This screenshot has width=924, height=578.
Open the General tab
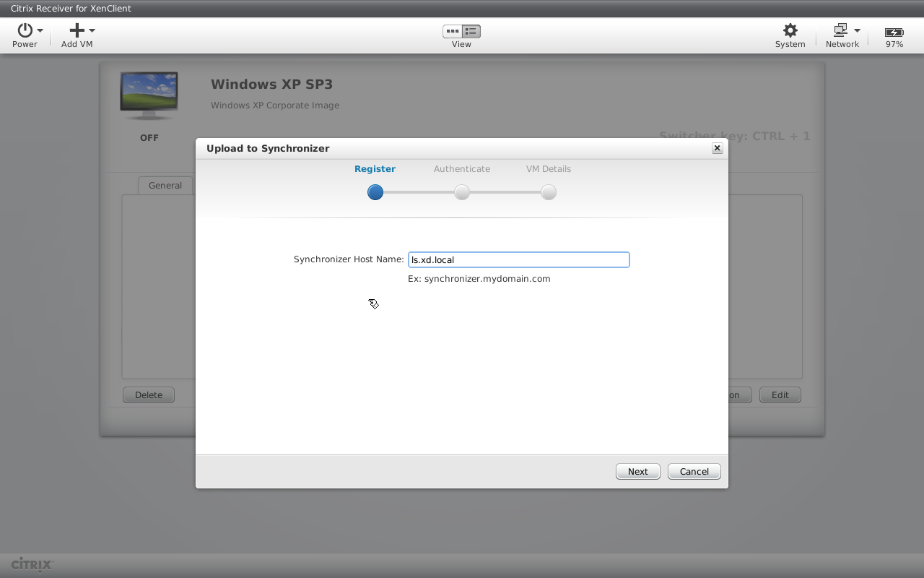[x=165, y=186]
